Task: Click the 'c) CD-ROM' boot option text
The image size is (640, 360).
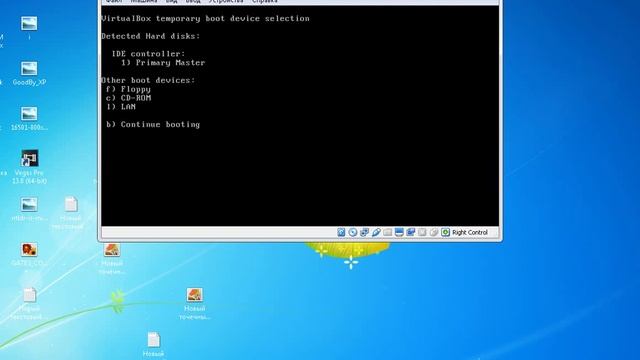Action: (x=128, y=98)
